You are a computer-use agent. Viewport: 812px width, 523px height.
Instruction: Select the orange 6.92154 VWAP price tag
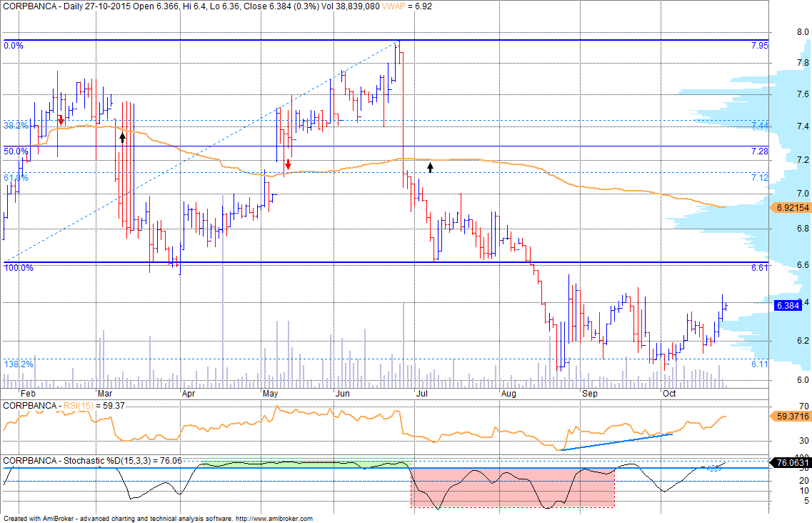[791, 207]
